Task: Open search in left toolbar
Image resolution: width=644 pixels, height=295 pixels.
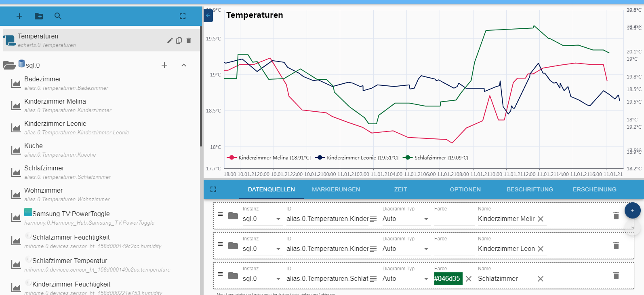Action: click(58, 16)
